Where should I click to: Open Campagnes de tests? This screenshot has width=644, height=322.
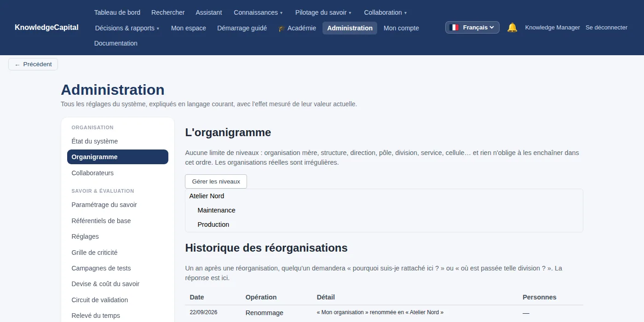(x=118, y=268)
